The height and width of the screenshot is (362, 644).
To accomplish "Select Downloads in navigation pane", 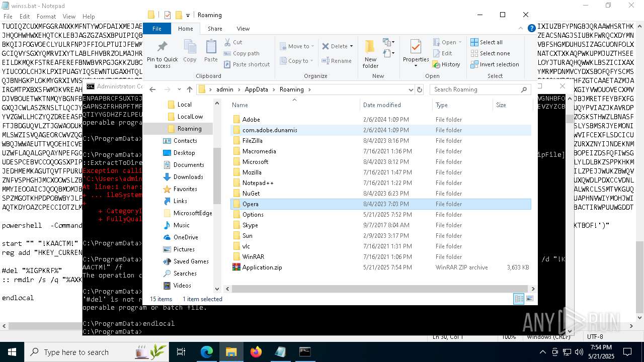I will point(188,177).
